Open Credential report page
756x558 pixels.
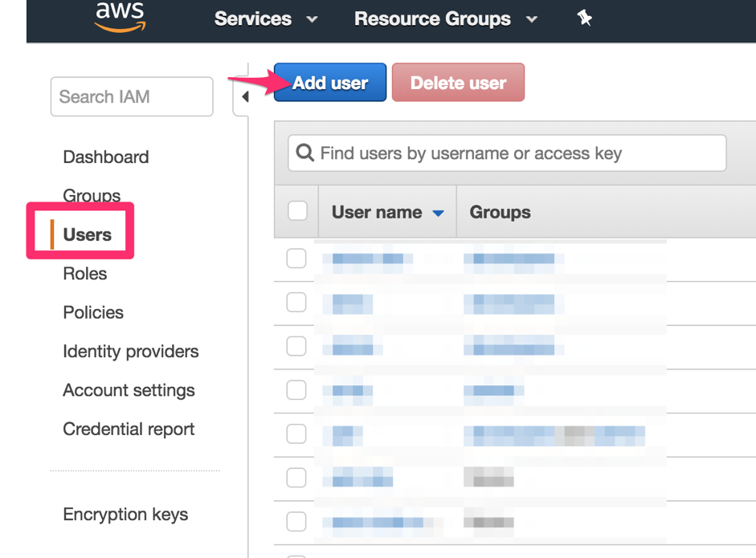pos(129,430)
